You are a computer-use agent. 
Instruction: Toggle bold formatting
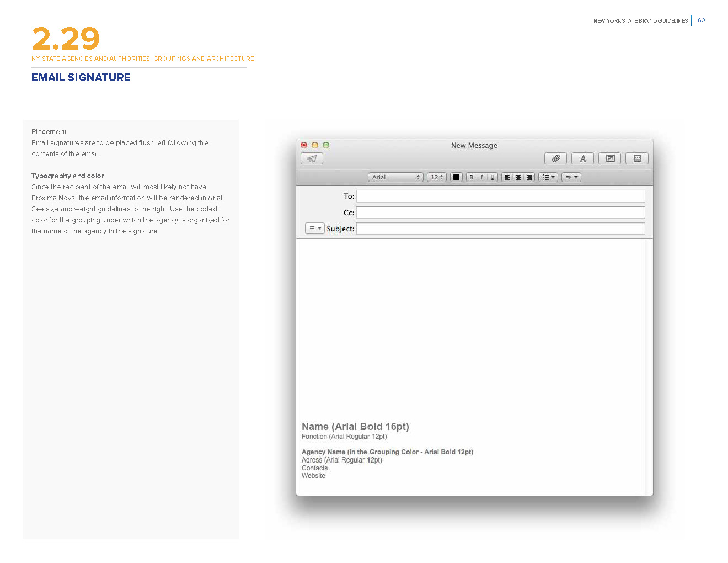click(x=471, y=177)
